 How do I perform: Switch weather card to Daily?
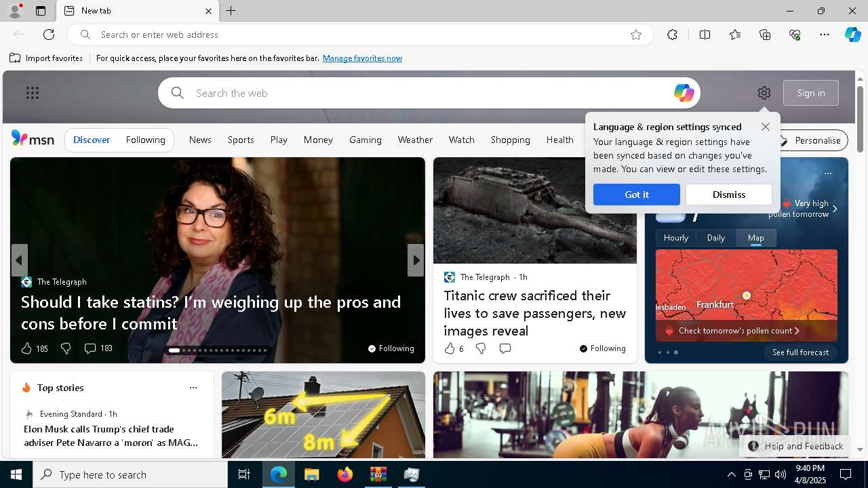pyautogui.click(x=716, y=238)
